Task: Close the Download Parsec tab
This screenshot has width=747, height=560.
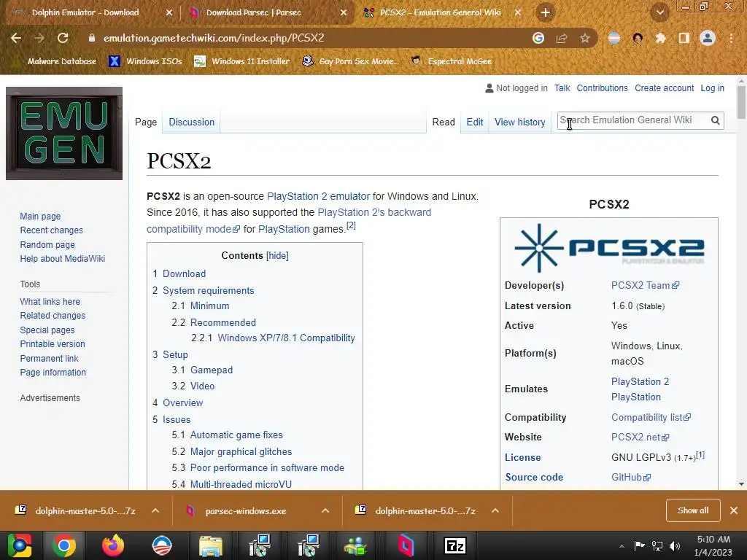Action: tap(344, 13)
